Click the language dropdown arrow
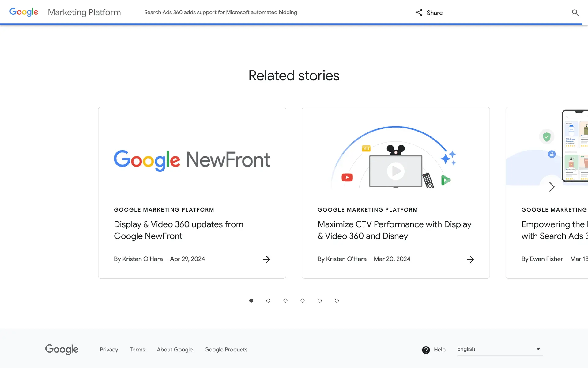588x368 pixels. tap(538, 349)
